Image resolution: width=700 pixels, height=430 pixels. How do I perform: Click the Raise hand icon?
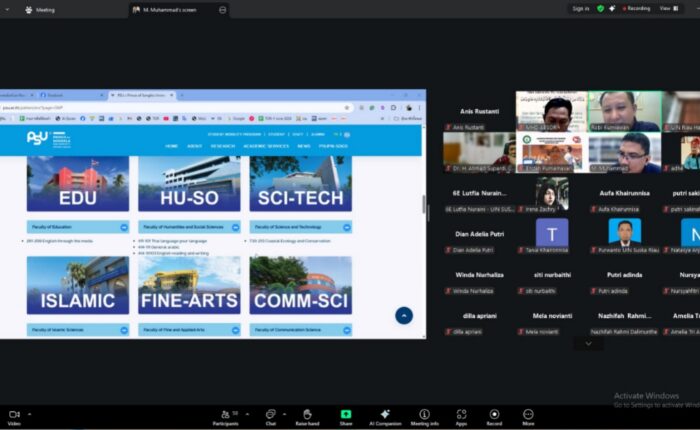click(x=307, y=413)
